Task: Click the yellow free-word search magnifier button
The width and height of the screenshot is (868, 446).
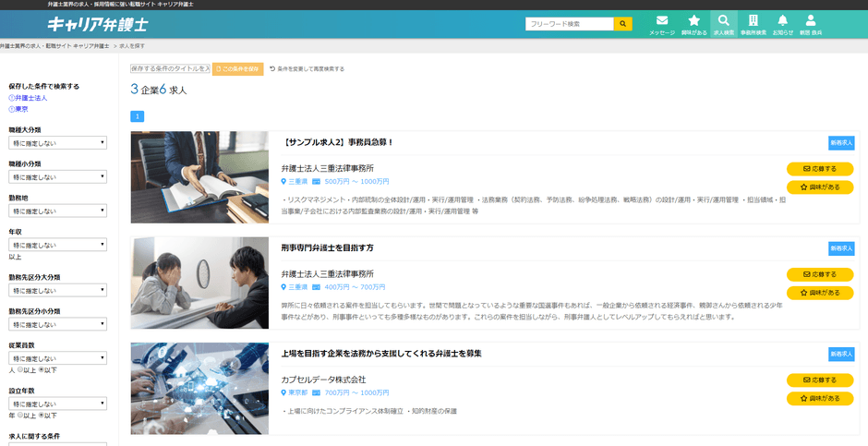Action: pos(622,24)
